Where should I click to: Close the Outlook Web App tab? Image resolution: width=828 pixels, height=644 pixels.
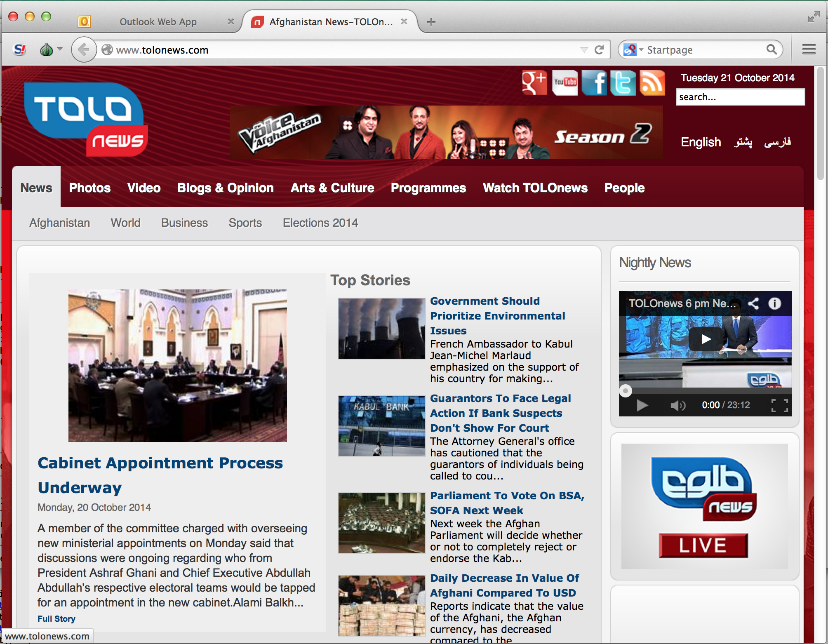click(x=231, y=21)
